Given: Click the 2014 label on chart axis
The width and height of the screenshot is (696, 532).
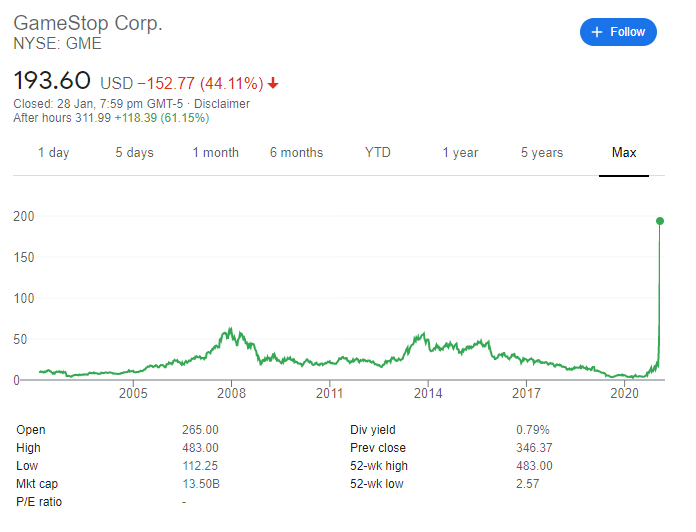Looking at the screenshot, I should 427,395.
